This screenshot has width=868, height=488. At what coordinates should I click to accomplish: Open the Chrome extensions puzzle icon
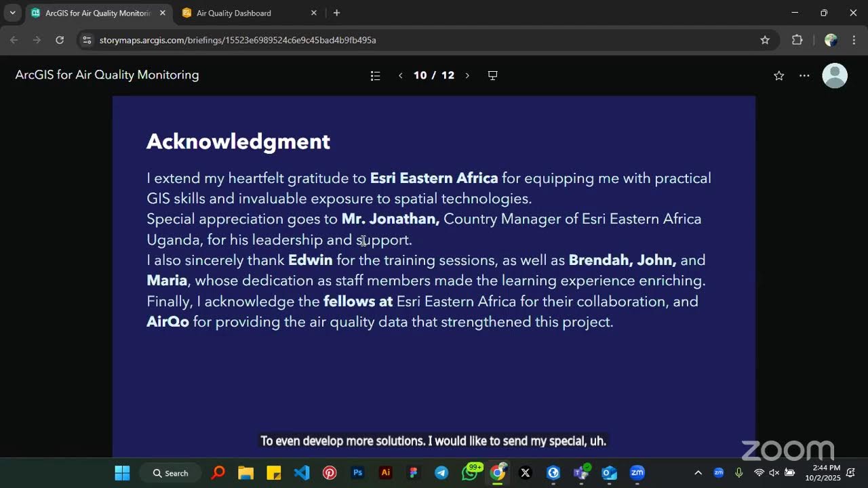[x=797, y=40]
